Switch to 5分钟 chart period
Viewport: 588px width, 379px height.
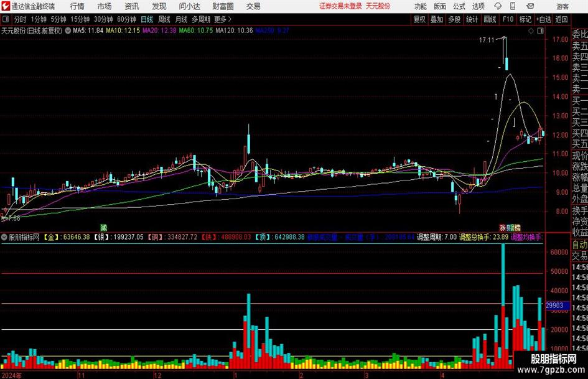pos(58,19)
